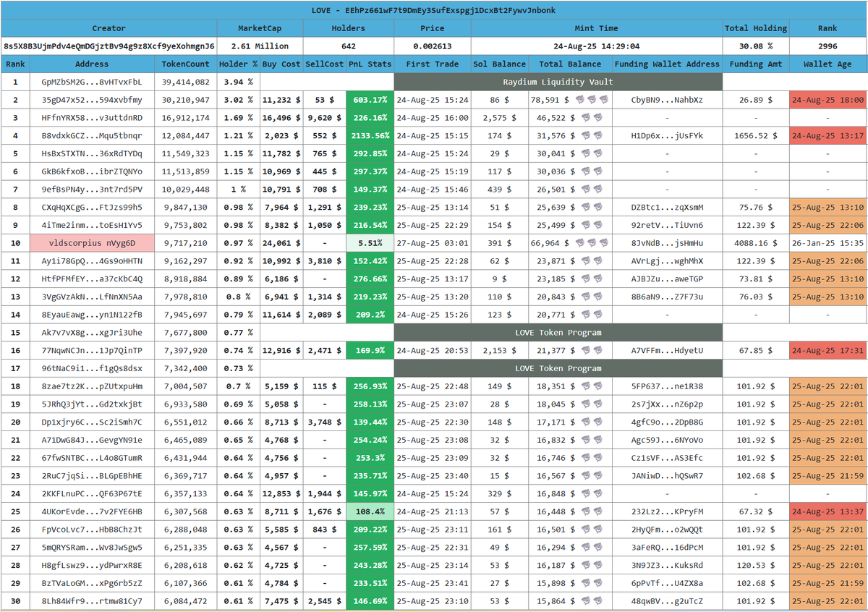The image size is (868, 612).
Task: Click the token Rank value 2996
Action: coord(827,46)
